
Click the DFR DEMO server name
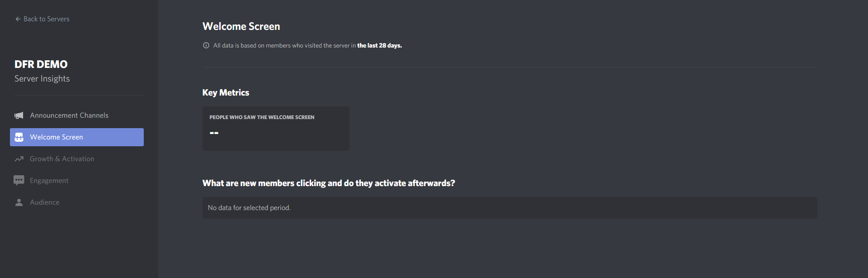[x=41, y=64]
